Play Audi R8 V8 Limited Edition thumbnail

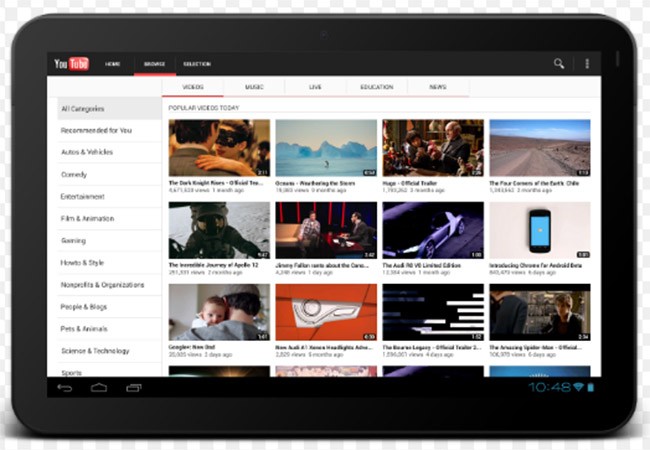(433, 230)
